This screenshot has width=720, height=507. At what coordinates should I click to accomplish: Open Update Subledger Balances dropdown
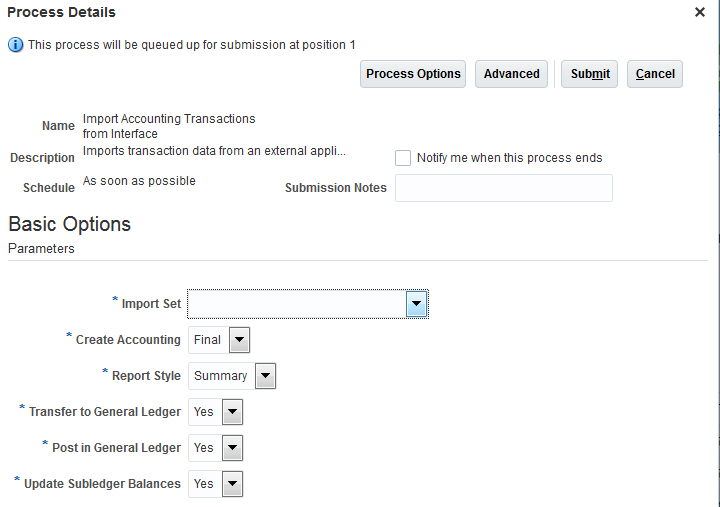coord(232,484)
